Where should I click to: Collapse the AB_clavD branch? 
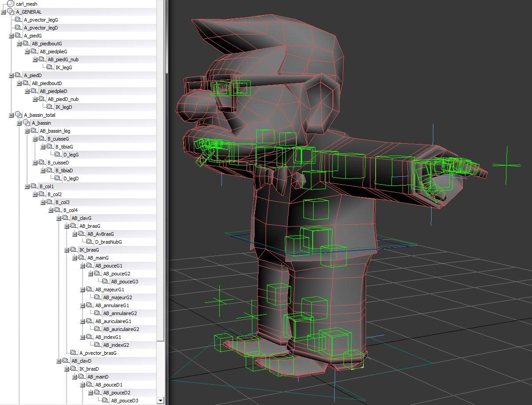point(59,361)
